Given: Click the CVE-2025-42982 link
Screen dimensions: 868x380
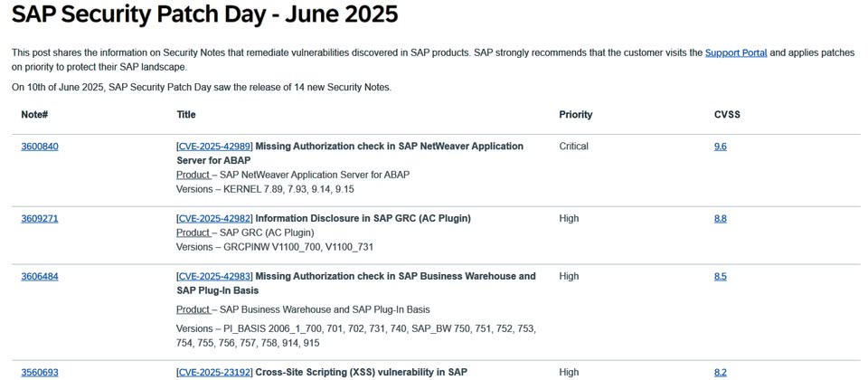Looking at the screenshot, I should click(x=215, y=218).
